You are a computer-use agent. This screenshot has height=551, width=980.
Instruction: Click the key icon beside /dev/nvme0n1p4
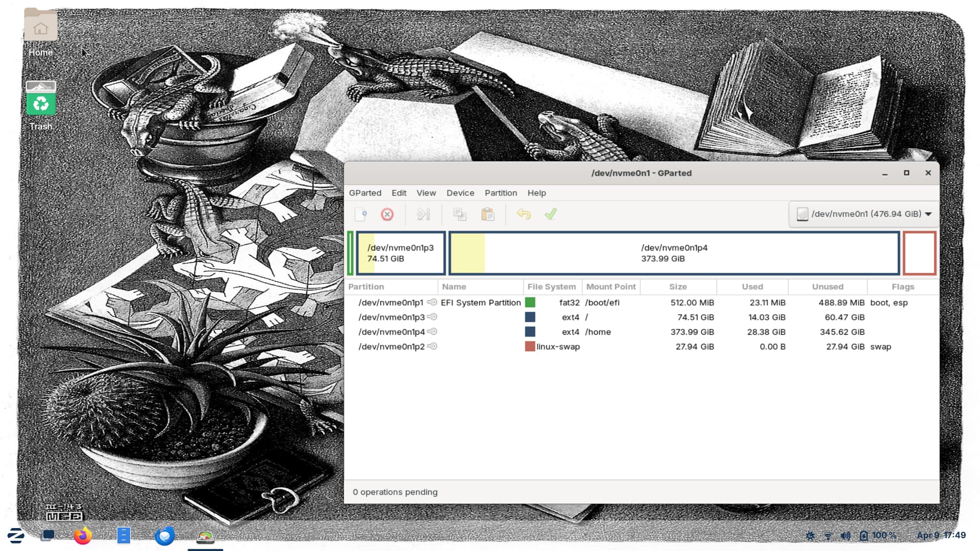[432, 332]
